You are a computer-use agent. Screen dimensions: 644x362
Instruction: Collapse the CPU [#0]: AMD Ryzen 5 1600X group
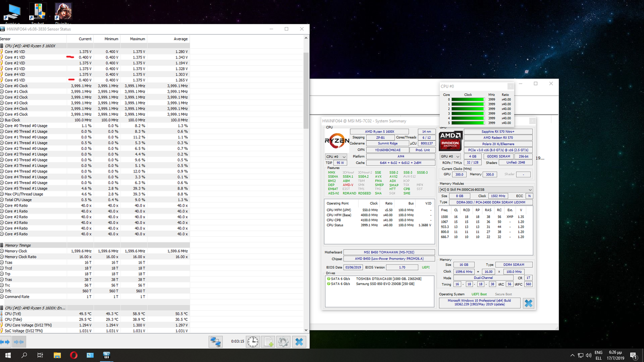pos(2,46)
